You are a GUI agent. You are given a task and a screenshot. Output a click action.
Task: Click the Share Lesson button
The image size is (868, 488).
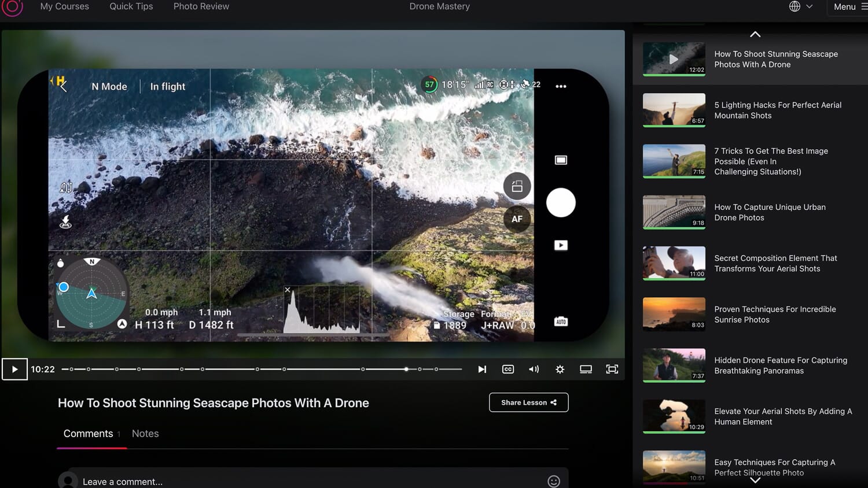[528, 402]
